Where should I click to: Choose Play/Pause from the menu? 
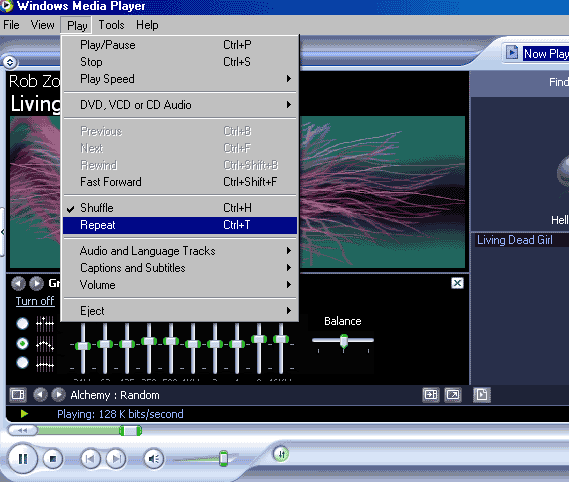tap(180, 45)
